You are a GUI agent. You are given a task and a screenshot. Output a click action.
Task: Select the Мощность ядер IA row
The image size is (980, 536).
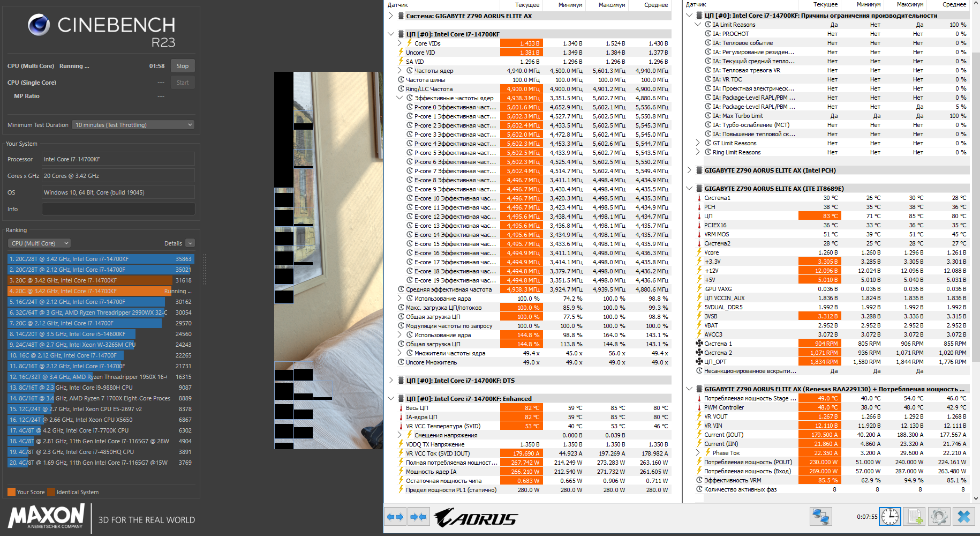[533, 472]
